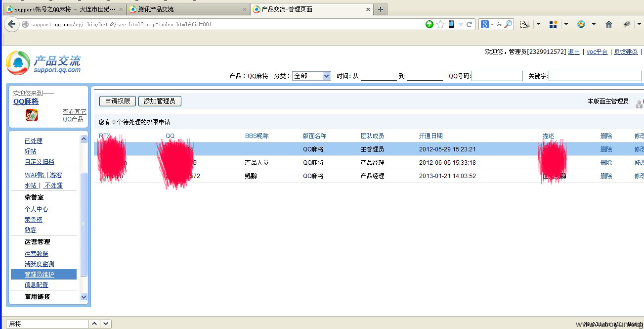Close the 腾讯产品交流 tab
The image size is (644, 329).
tap(245, 9)
